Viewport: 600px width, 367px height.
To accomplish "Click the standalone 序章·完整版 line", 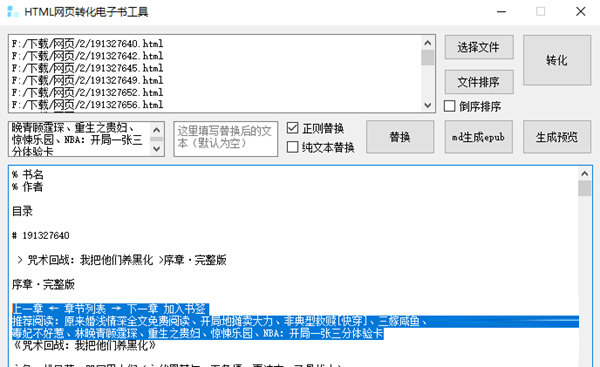I will tap(43, 284).
